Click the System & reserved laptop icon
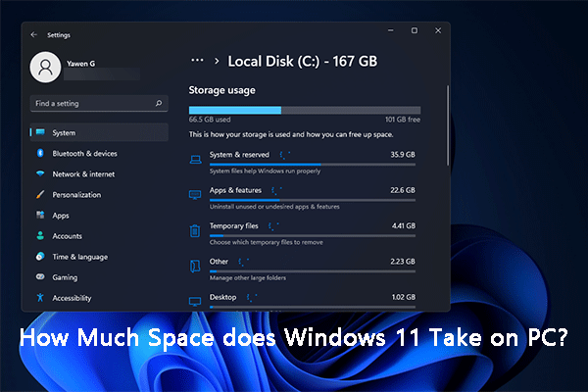The width and height of the screenshot is (588, 392). pos(195,160)
